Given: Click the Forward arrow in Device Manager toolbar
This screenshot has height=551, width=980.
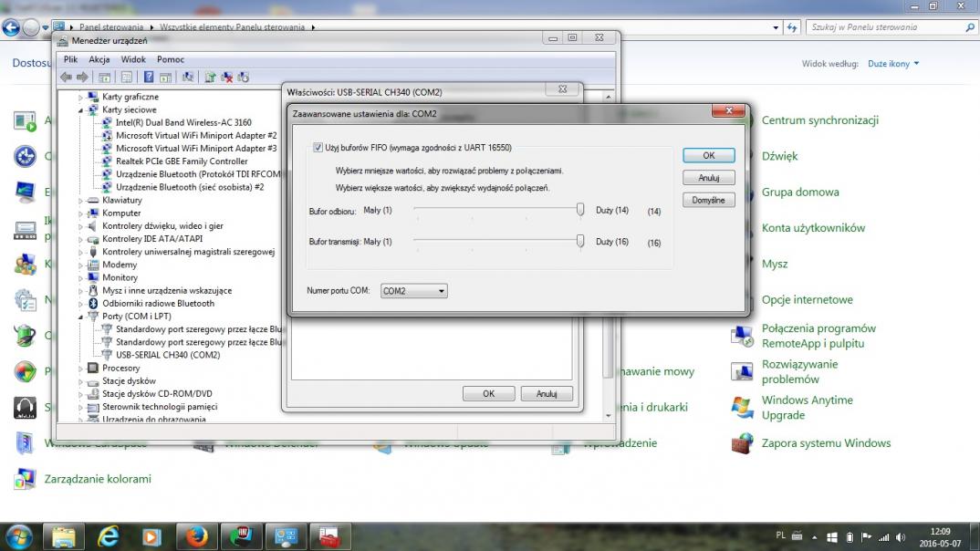Looking at the screenshot, I should pyautogui.click(x=82, y=77).
